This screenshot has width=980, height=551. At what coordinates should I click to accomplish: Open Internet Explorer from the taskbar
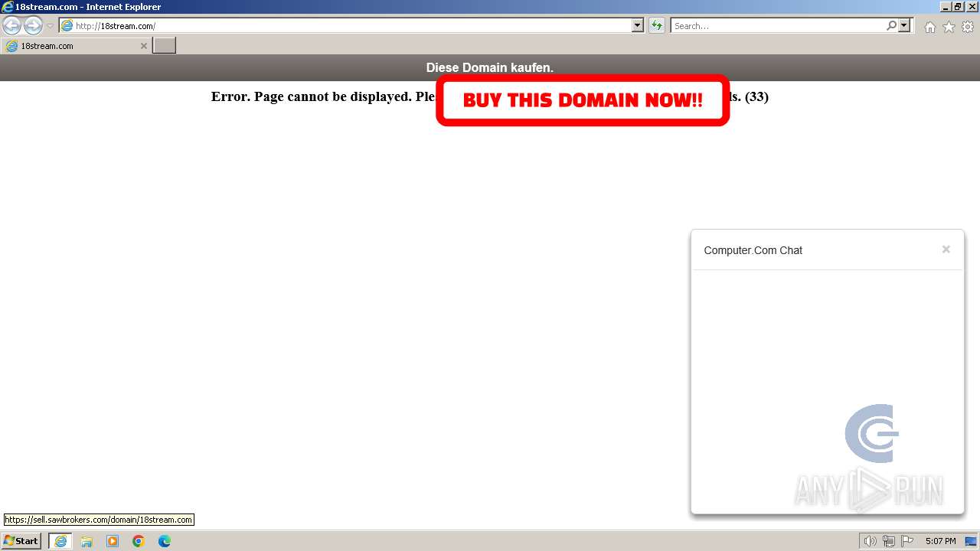60,541
